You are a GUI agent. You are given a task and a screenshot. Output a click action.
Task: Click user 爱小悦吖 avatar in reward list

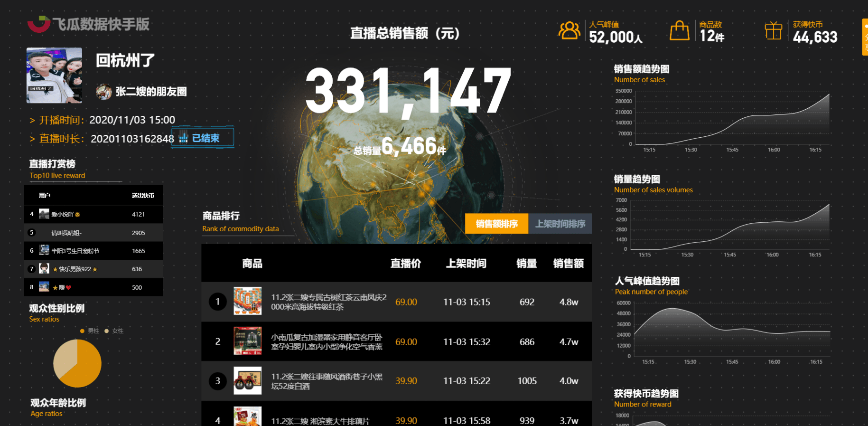[x=44, y=214]
